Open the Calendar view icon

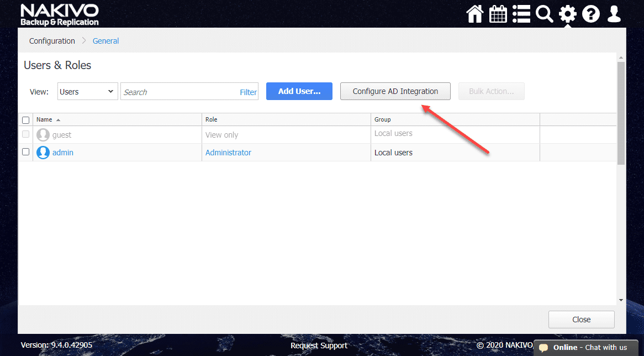pos(498,14)
